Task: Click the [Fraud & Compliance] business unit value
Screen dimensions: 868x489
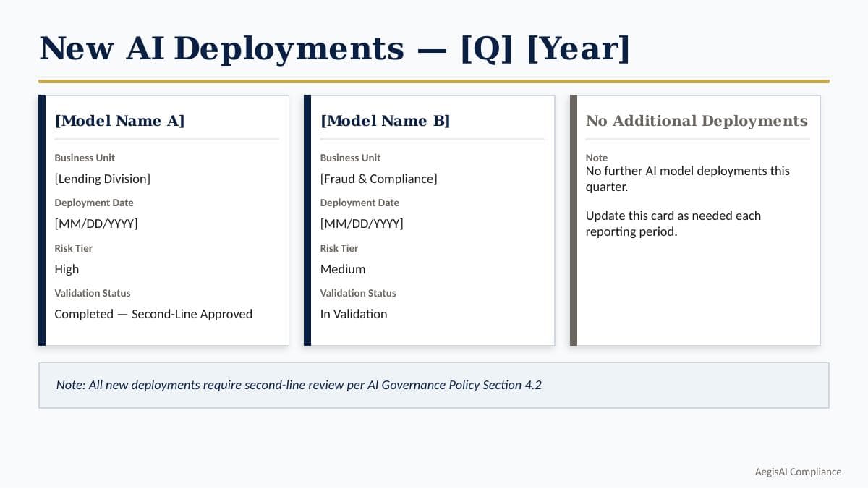Action: (379, 179)
